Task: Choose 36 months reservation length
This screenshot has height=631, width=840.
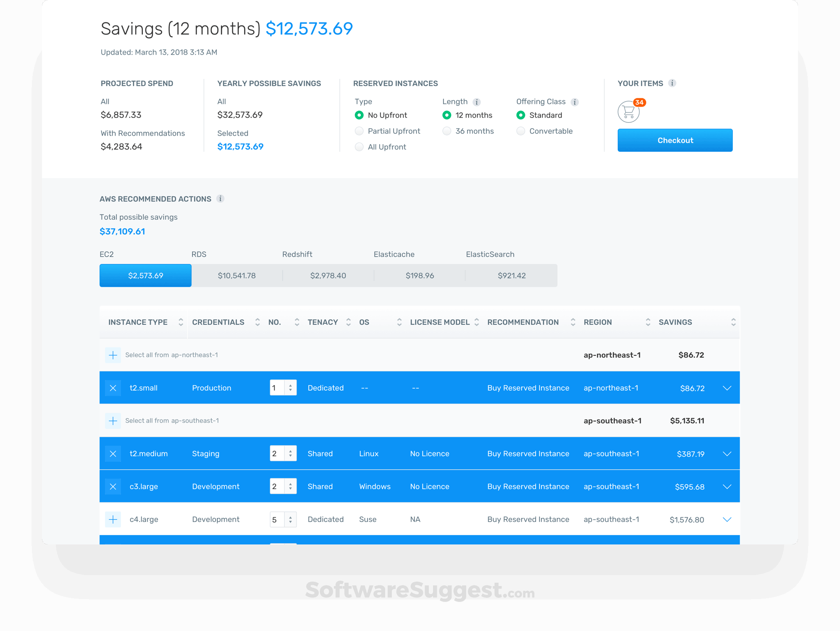Action: [446, 131]
